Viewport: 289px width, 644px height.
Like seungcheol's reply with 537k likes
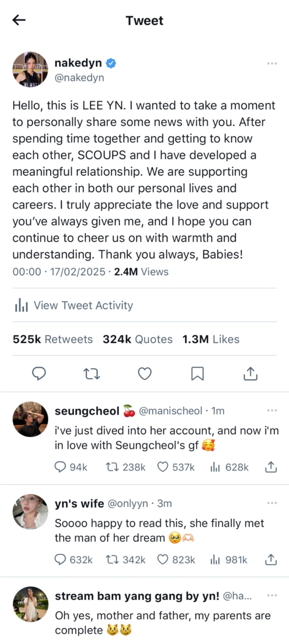(163, 467)
